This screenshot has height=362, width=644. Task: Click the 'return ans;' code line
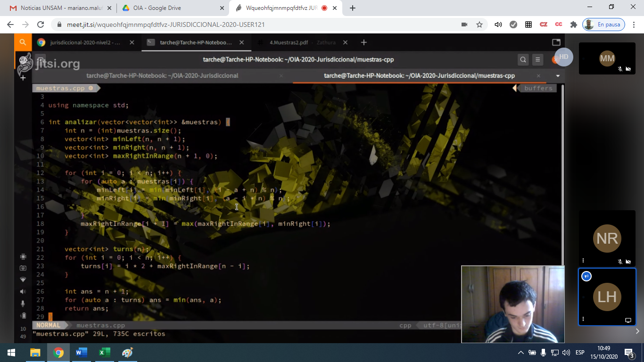pyautogui.click(x=86, y=309)
